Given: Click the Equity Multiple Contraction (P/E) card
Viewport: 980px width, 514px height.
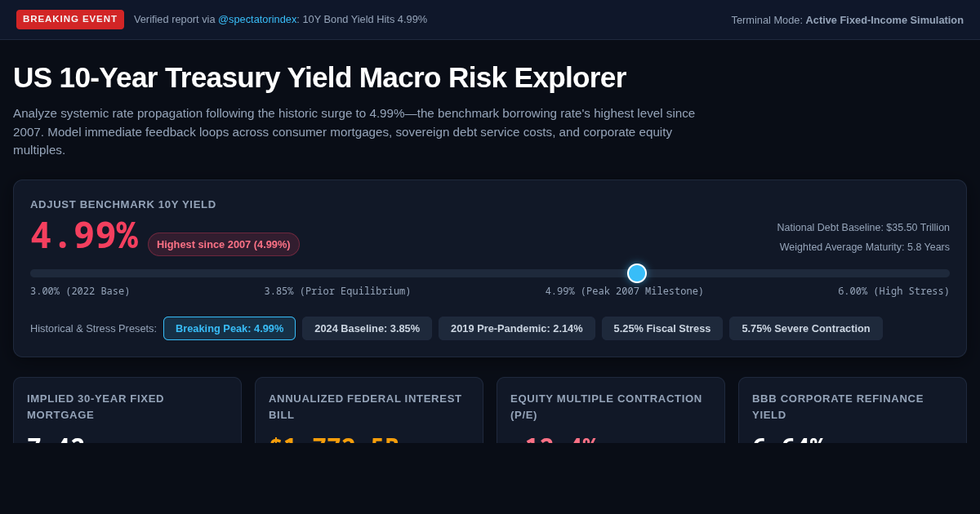Looking at the screenshot, I should [611, 410].
